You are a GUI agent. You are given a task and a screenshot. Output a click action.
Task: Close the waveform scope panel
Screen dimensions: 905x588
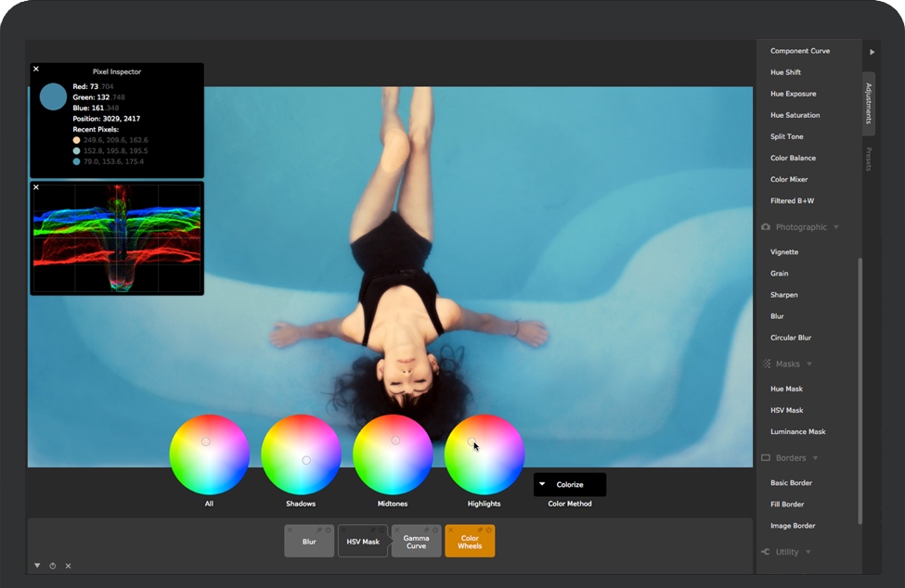tap(36, 187)
